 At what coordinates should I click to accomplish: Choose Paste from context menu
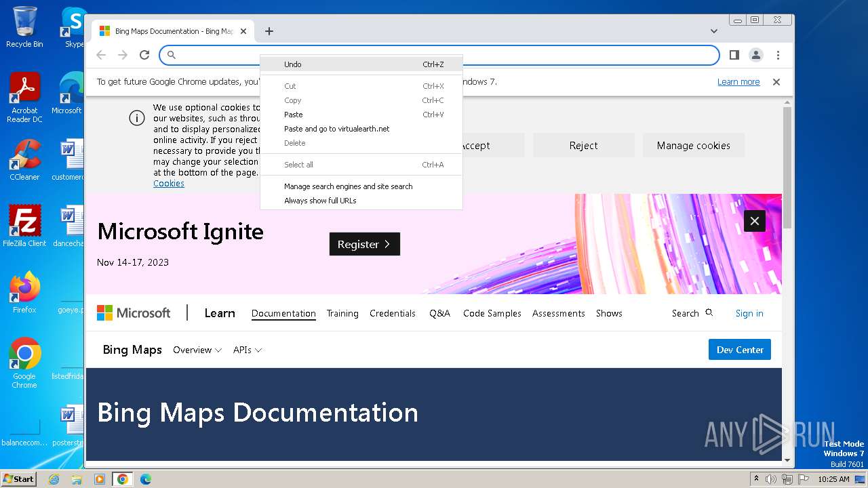(361, 115)
